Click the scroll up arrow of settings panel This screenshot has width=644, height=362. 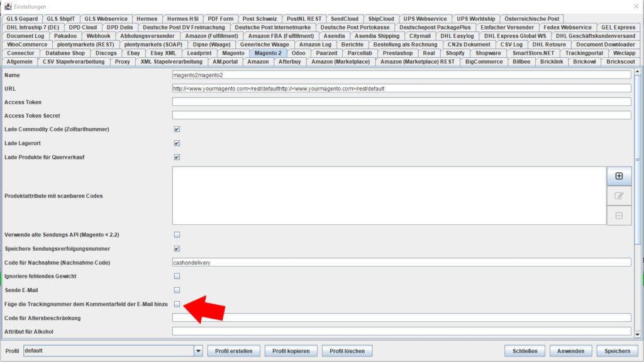click(638, 72)
